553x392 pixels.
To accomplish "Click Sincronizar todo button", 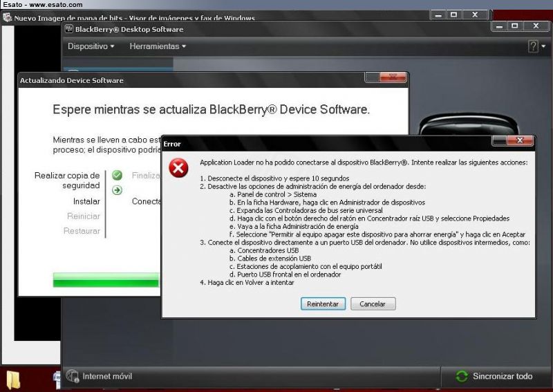I will pyautogui.click(x=494, y=377).
